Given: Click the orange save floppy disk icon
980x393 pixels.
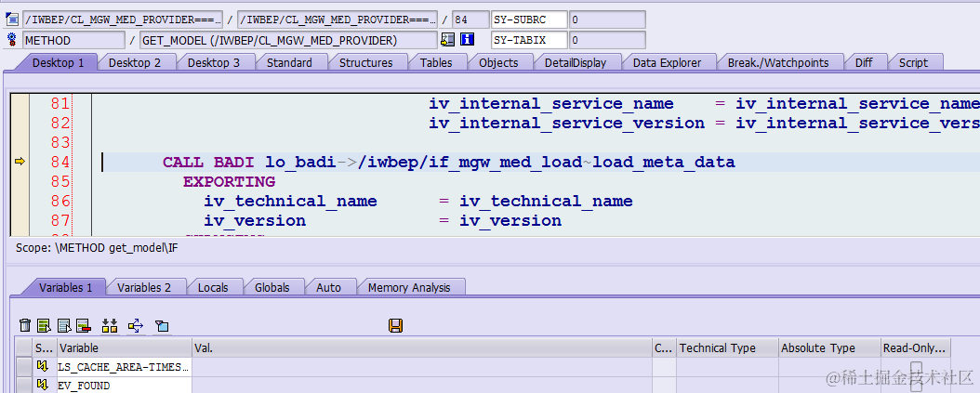Looking at the screenshot, I should 395,325.
